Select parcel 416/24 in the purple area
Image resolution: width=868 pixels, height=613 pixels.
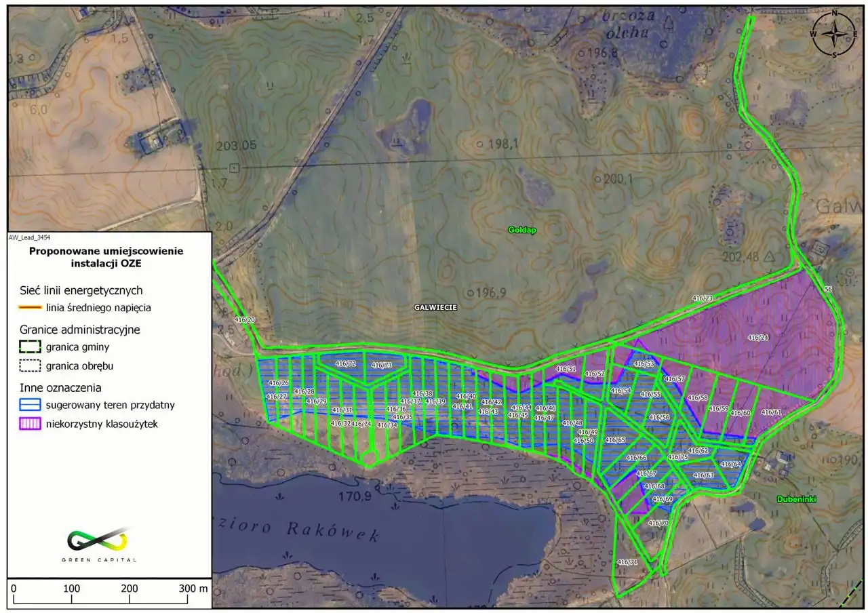pos(757,337)
